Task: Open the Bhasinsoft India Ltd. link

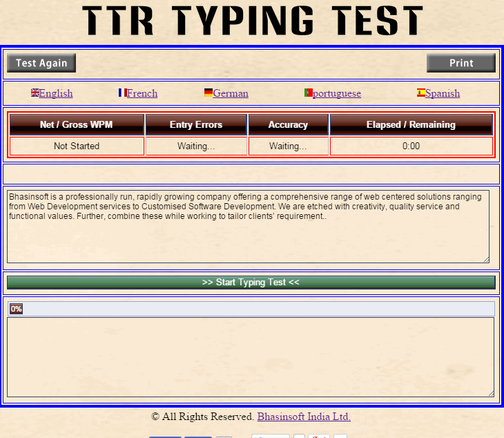Action: [x=304, y=417]
